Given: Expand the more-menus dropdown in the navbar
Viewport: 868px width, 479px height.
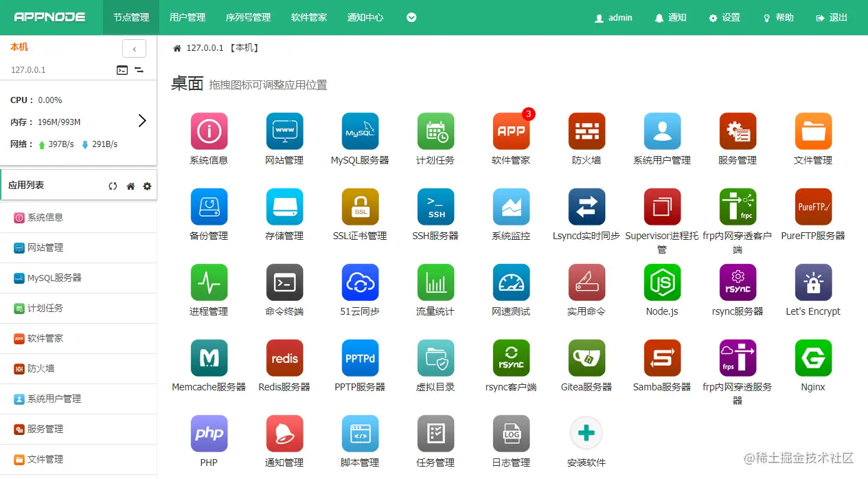Looking at the screenshot, I should coord(411,17).
